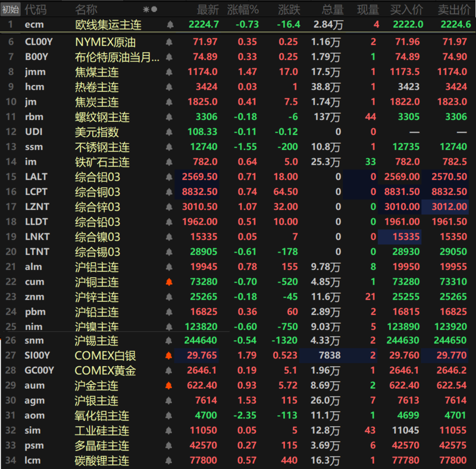Select the 沪金主连 name cell
This screenshot has height=469, width=476.
[96, 386]
